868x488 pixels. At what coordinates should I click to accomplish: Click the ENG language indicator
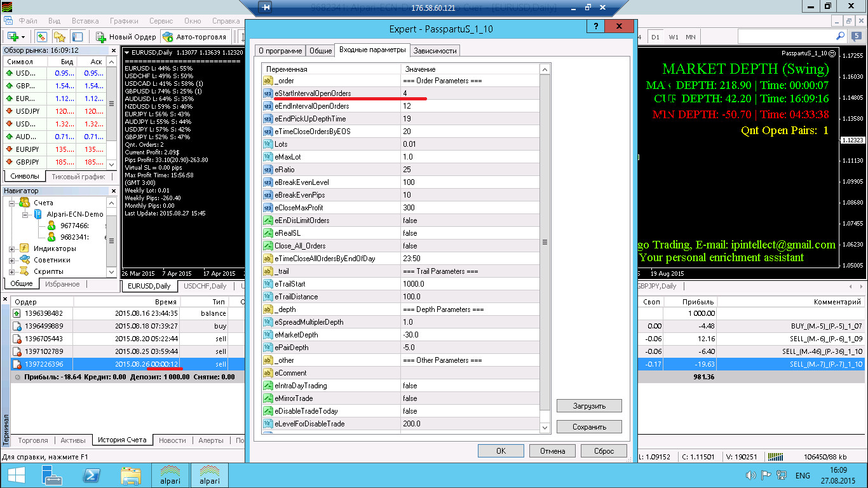tap(803, 475)
